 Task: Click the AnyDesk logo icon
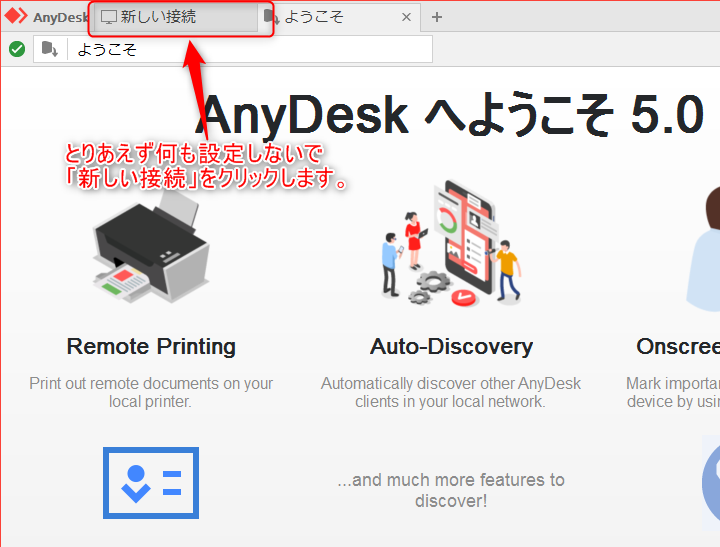(x=16, y=16)
